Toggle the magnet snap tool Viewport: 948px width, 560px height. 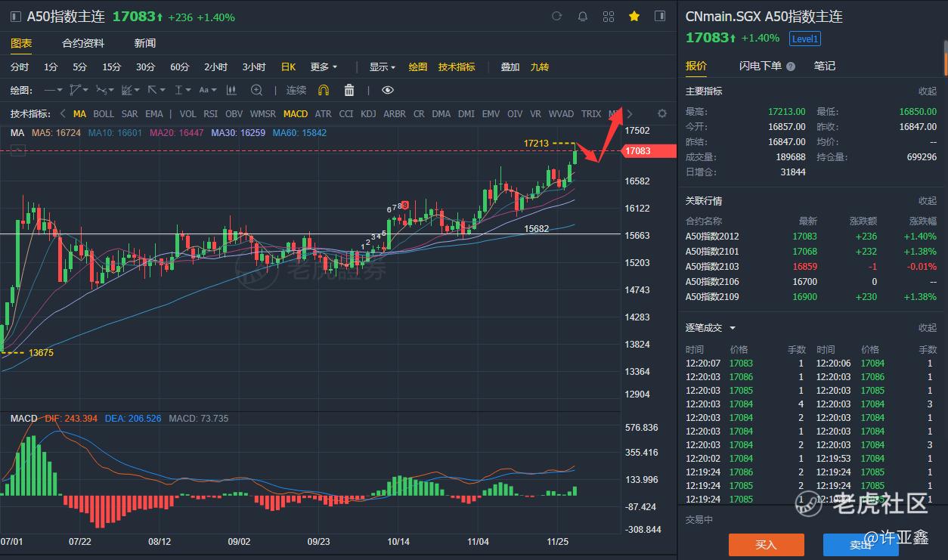click(324, 90)
